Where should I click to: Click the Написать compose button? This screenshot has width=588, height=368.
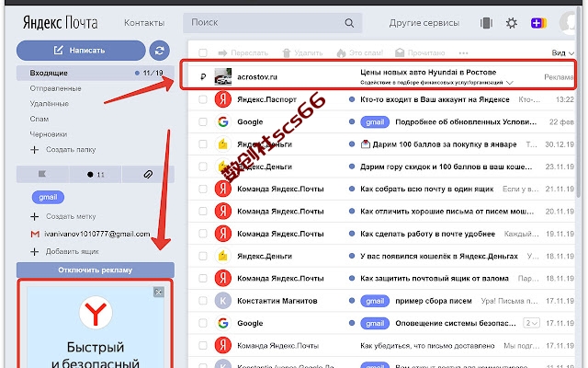(81, 51)
